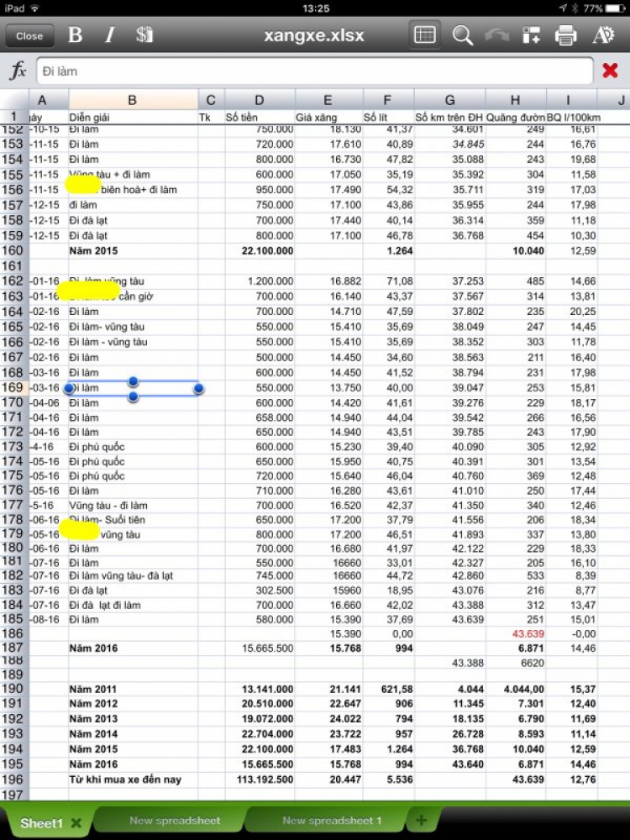Tap the Đi làm vũng tàu- đà lạt cell

133,576
